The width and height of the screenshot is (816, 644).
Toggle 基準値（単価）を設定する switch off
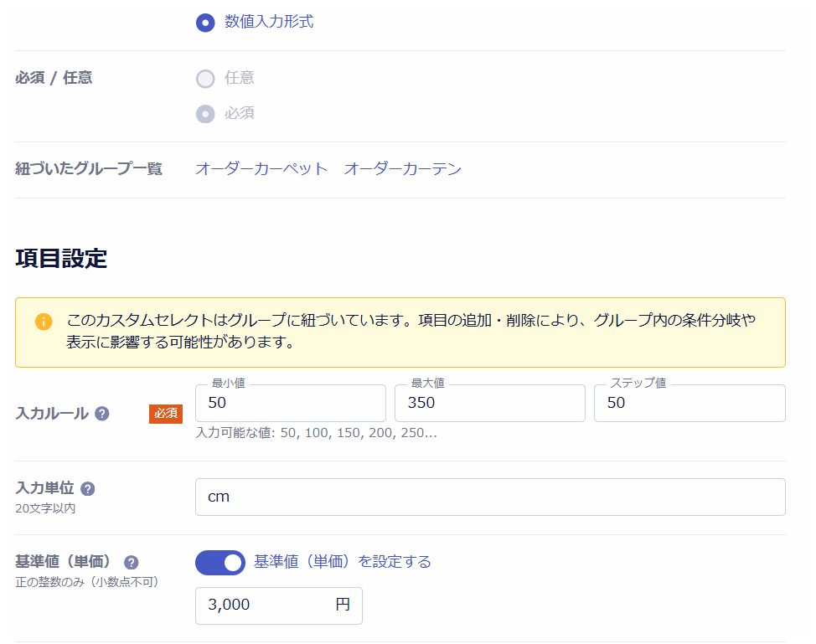point(219,563)
